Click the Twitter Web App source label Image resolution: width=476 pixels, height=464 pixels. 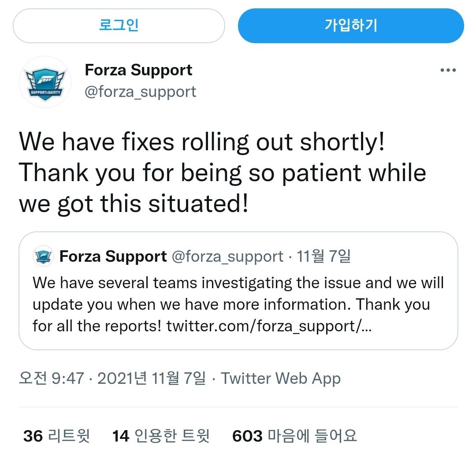pos(280,378)
